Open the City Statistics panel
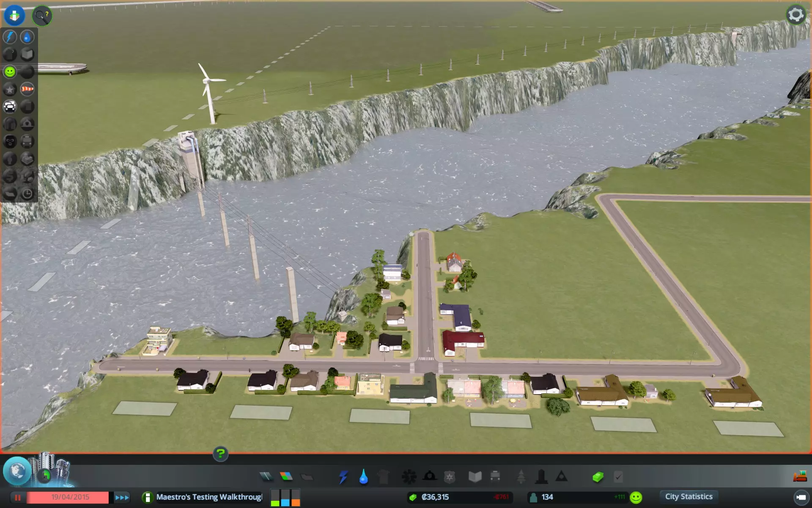812x508 pixels. pyautogui.click(x=689, y=497)
